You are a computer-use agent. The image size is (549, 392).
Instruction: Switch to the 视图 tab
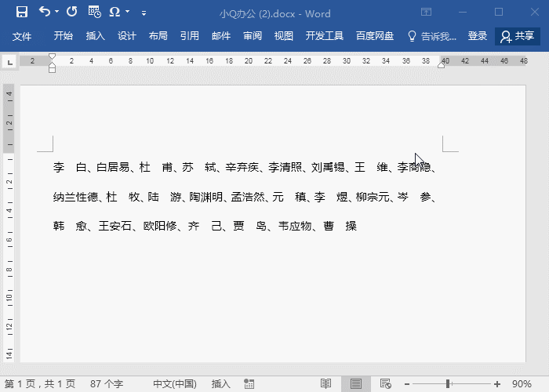click(x=284, y=36)
